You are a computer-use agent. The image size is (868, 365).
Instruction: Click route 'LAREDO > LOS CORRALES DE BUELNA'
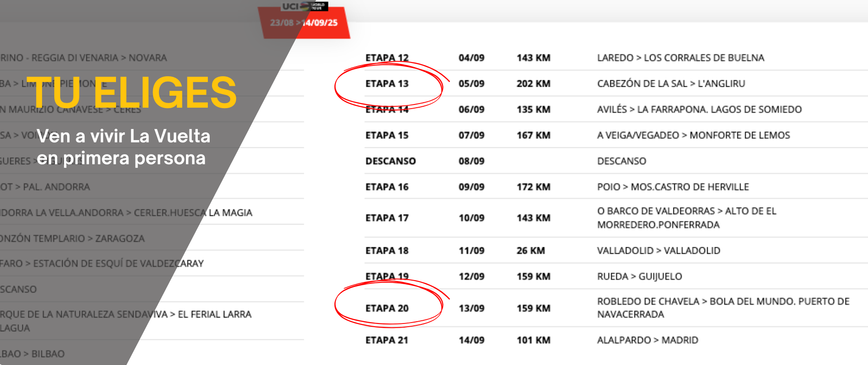(x=681, y=58)
